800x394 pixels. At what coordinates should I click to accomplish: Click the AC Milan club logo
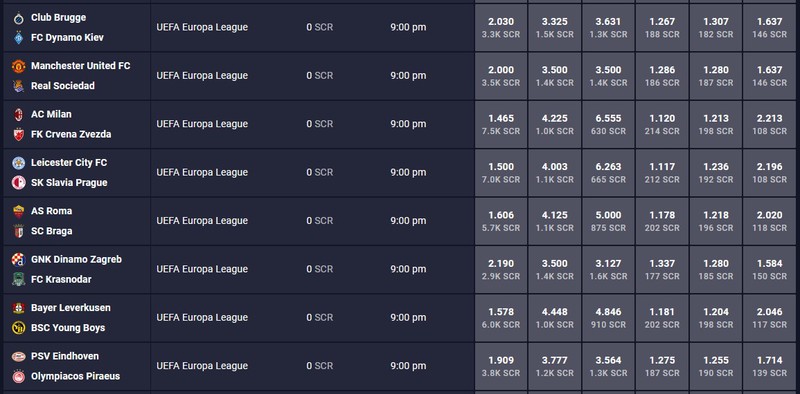[18, 115]
